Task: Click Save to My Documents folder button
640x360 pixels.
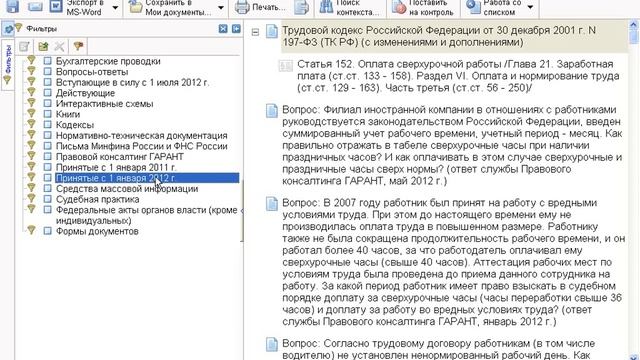Action: [x=170, y=7]
